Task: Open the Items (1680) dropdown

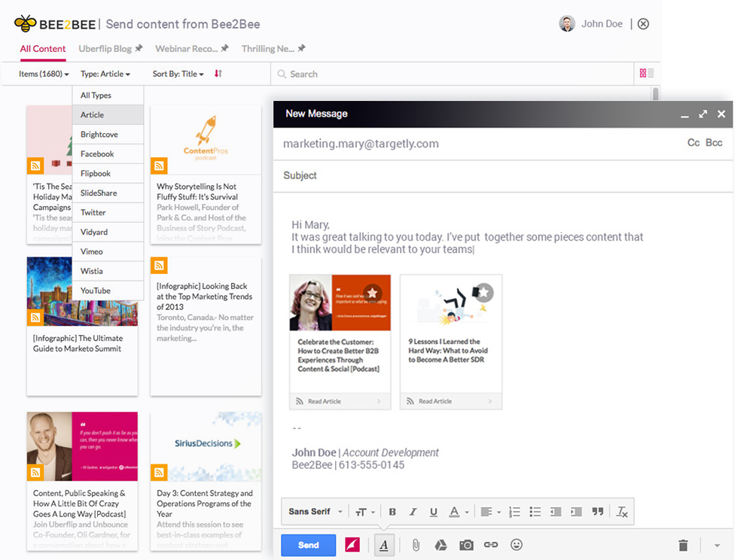Action: 44,74
